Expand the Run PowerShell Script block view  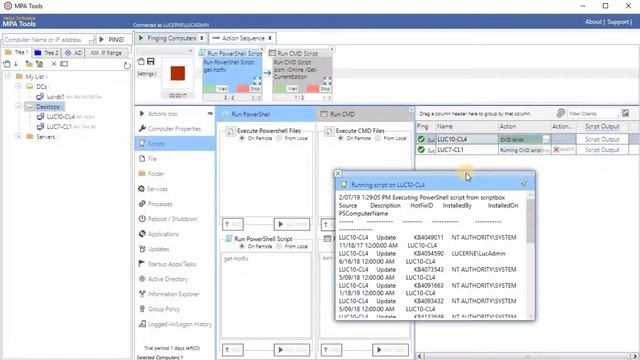pos(256,81)
